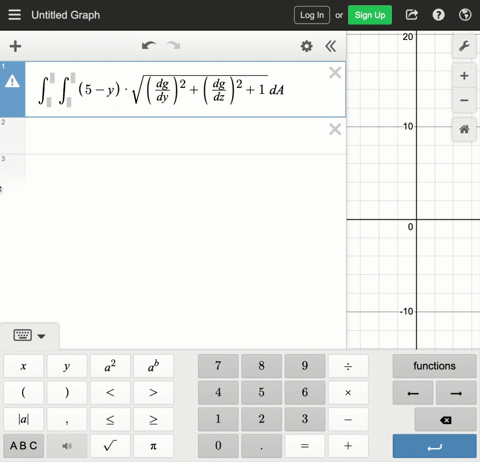Image resolution: width=480 pixels, height=462 pixels.
Task: Zoom out on the graph
Action: pos(464,100)
